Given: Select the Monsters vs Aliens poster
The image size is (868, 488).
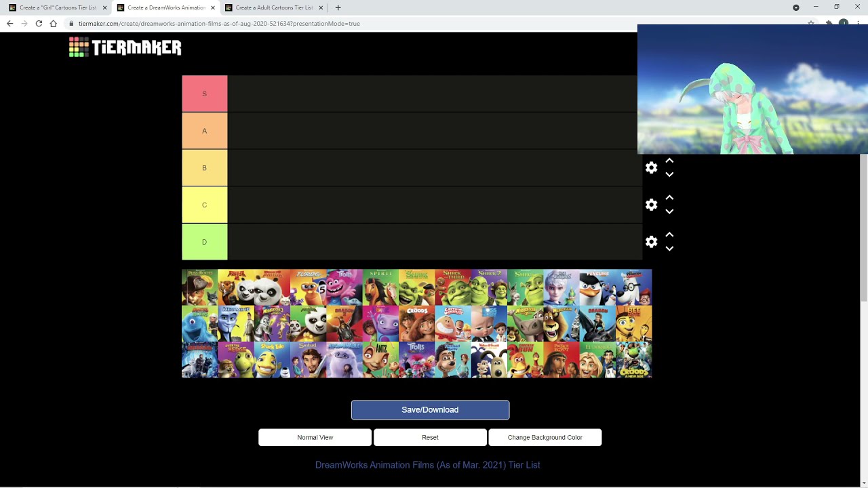Looking at the screenshot, I should point(199,323).
